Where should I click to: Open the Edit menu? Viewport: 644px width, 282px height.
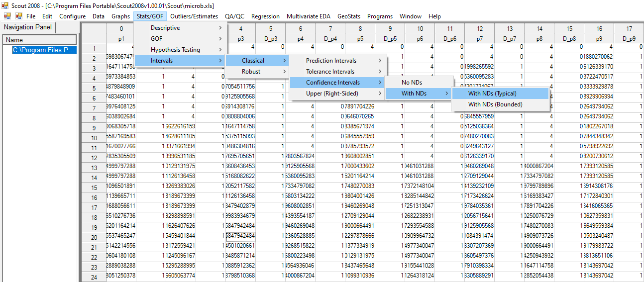[x=47, y=16]
